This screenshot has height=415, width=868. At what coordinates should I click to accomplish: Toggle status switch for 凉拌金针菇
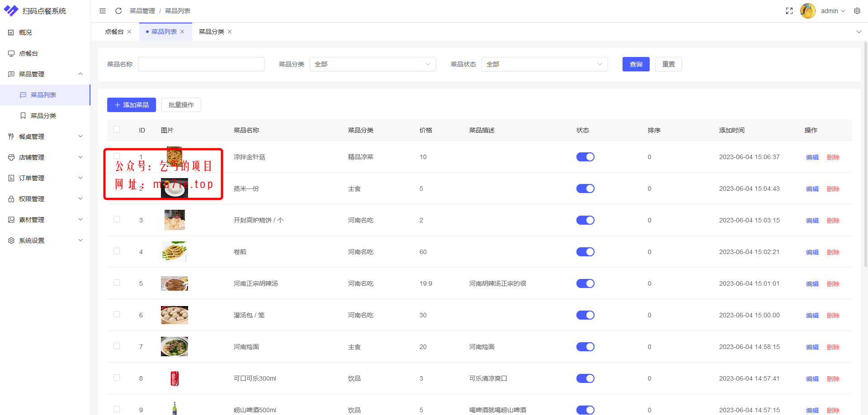pyautogui.click(x=585, y=157)
